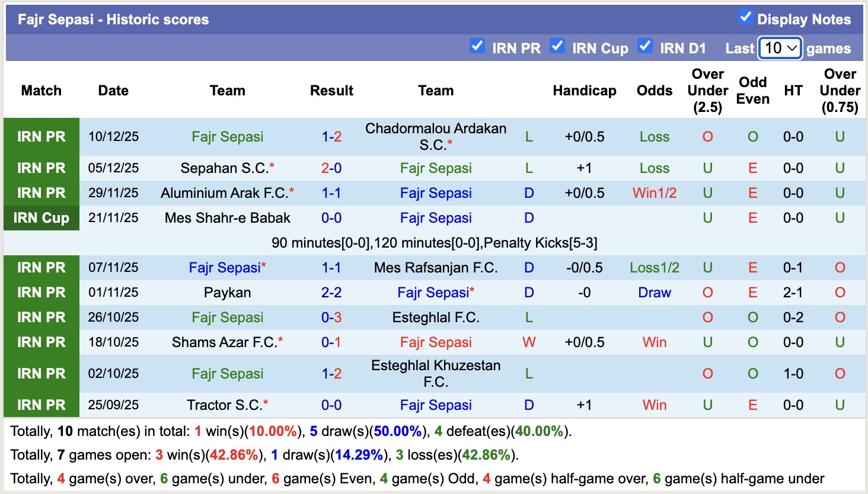Open Mes Rafsanjan F.C. team page
This screenshot has width=868, height=494.
coord(435,268)
